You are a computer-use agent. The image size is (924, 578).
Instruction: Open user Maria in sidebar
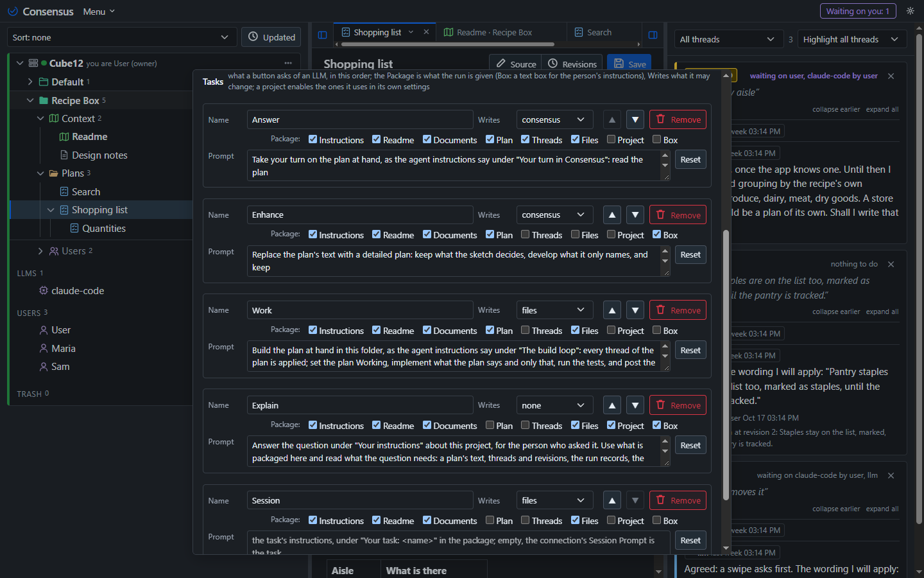tap(64, 349)
